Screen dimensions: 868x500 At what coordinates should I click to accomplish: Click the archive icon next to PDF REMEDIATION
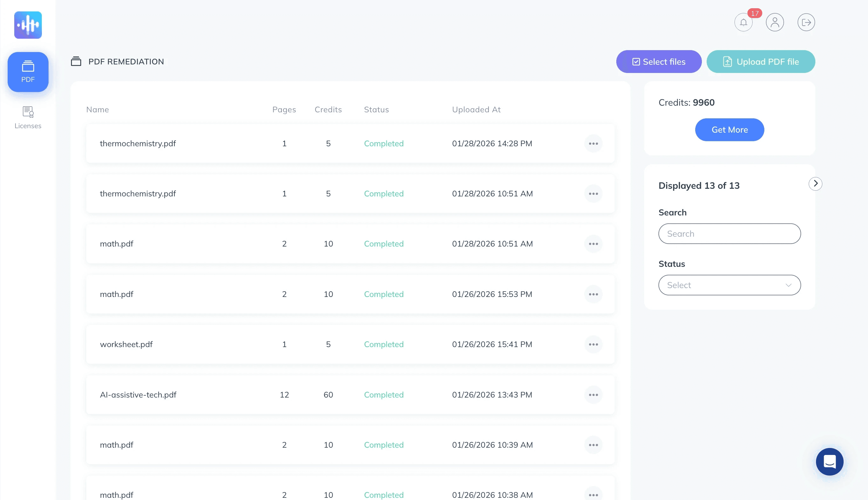[76, 62]
